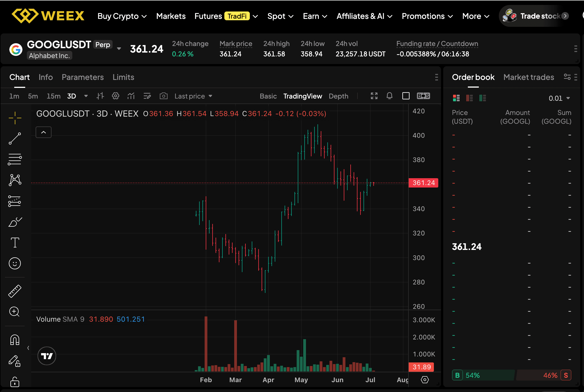Select the 15m interval
The height and width of the screenshot is (392, 584).
click(x=53, y=96)
